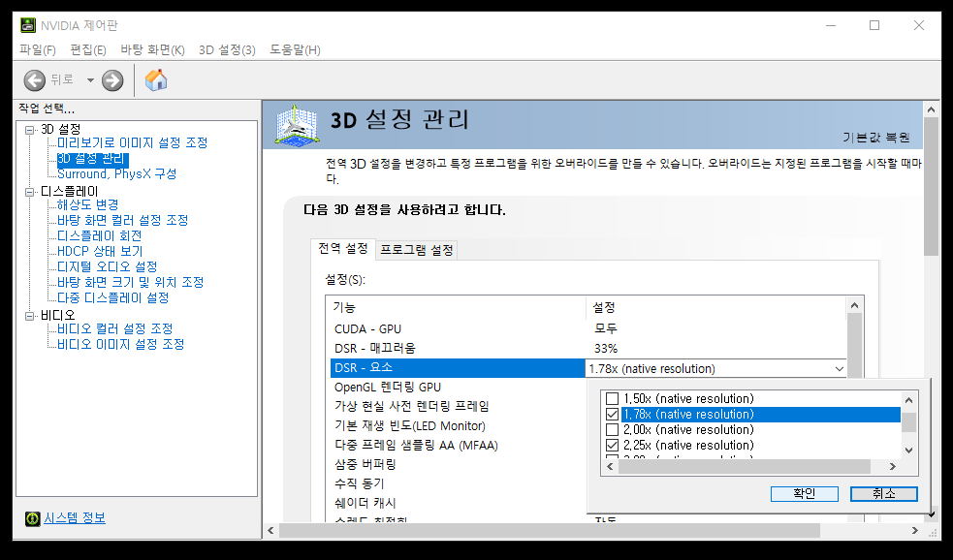Select 3D 설정 관리 in the tree
Screen dimensions: 953x560
pos(92,159)
